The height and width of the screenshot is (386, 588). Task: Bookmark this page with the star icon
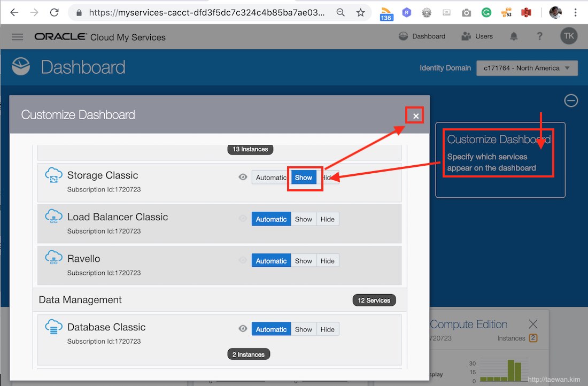360,12
